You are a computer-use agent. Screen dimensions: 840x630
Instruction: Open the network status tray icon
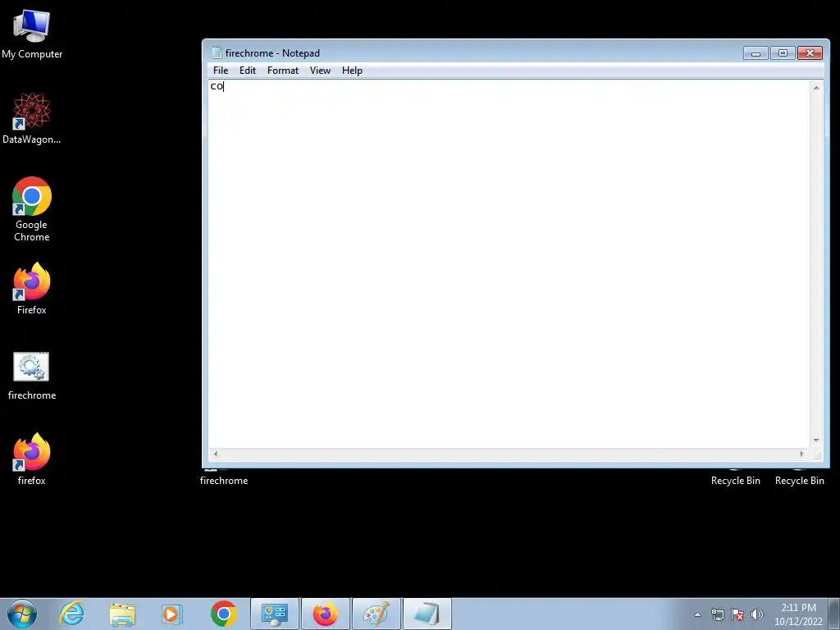pyautogui.click(x=717, y=614)
